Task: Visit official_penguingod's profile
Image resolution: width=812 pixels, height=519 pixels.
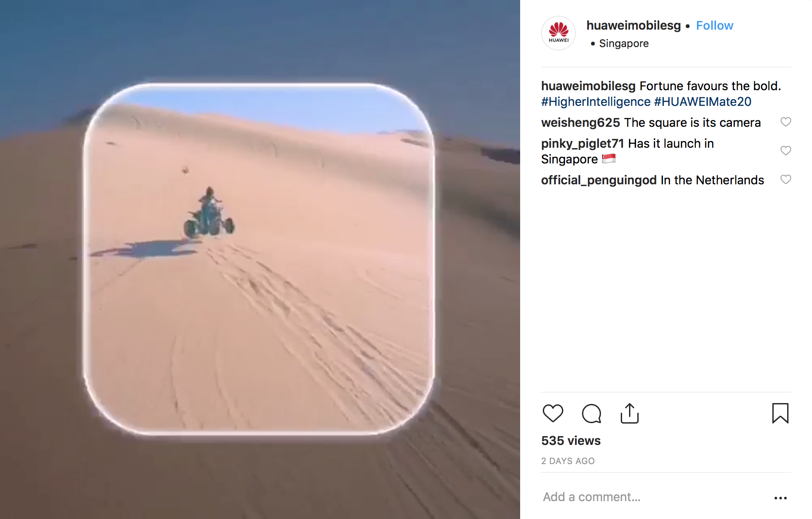Action: (x=599, y=180)
